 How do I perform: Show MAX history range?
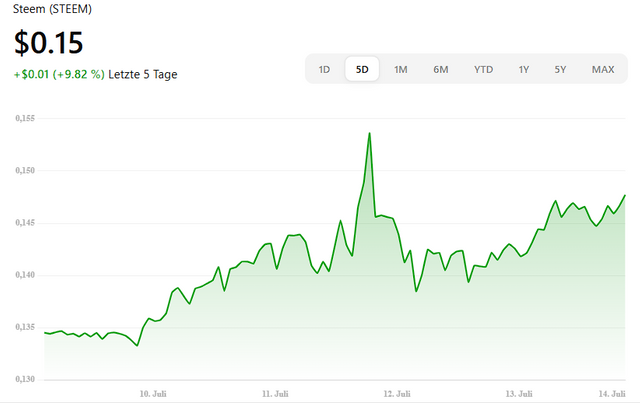pos(603,69)
